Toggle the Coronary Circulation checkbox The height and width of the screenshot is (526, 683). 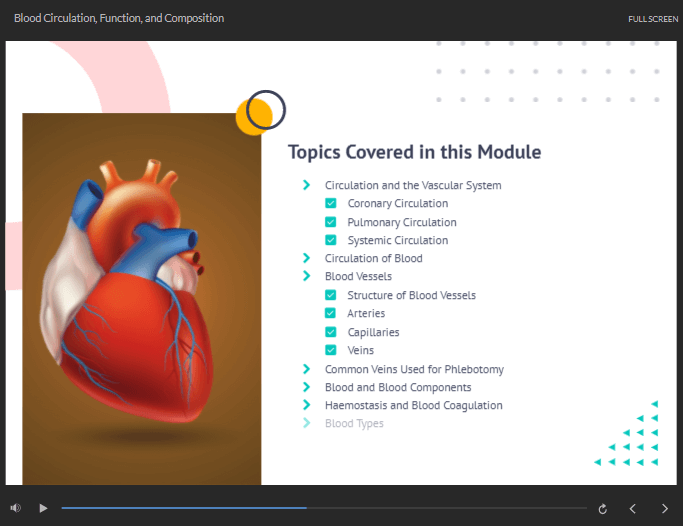(330, 204)
